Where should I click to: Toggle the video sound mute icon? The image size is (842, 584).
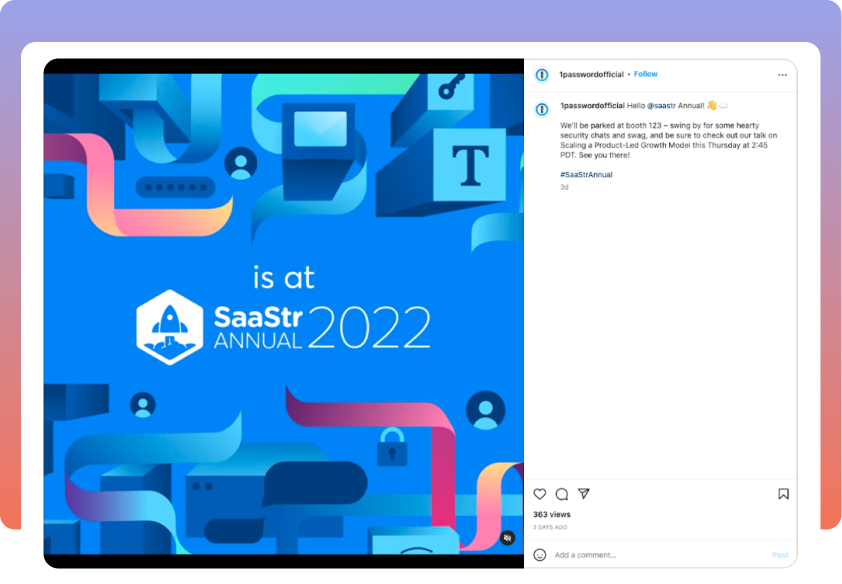tap(508, 538)
